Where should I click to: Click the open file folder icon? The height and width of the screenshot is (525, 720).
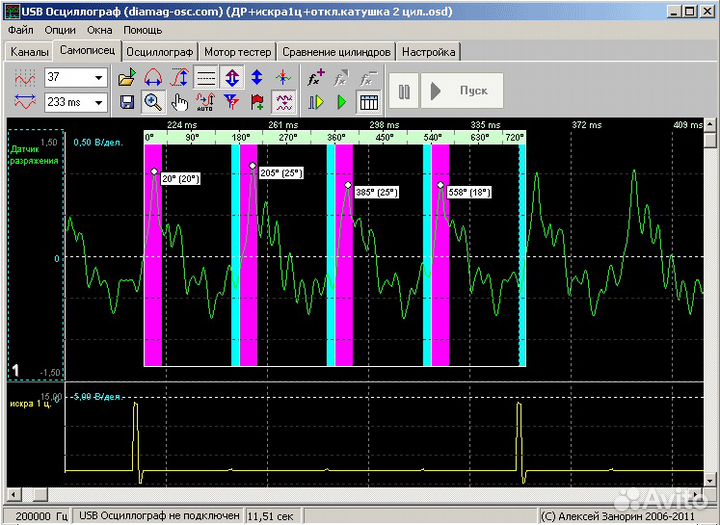[127, 77]
